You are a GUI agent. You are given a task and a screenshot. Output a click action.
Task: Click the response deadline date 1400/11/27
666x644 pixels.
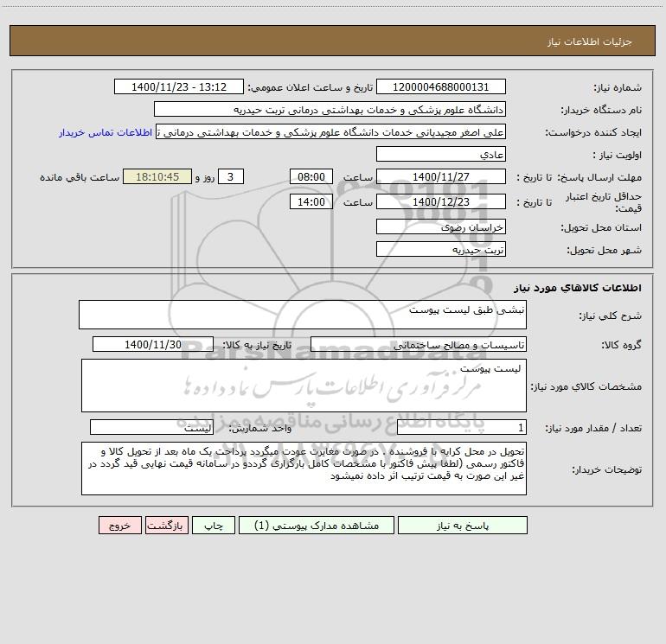tap(441, 176)
